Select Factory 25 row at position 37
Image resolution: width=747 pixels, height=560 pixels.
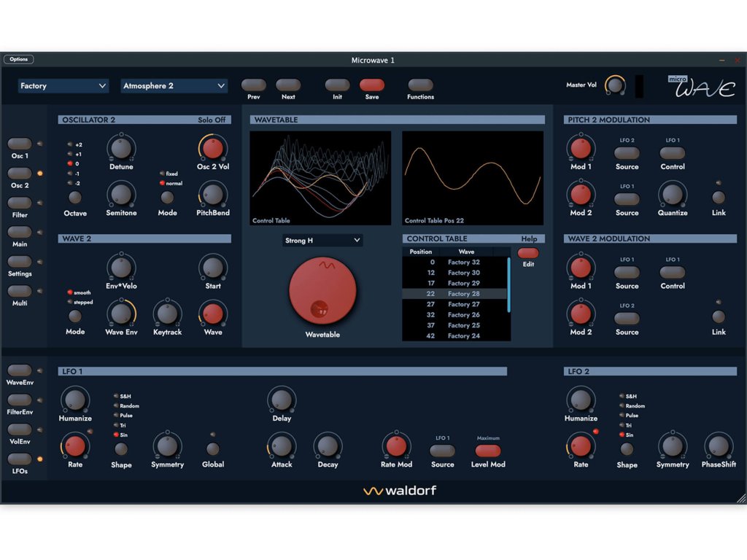(x=454, y=325)
